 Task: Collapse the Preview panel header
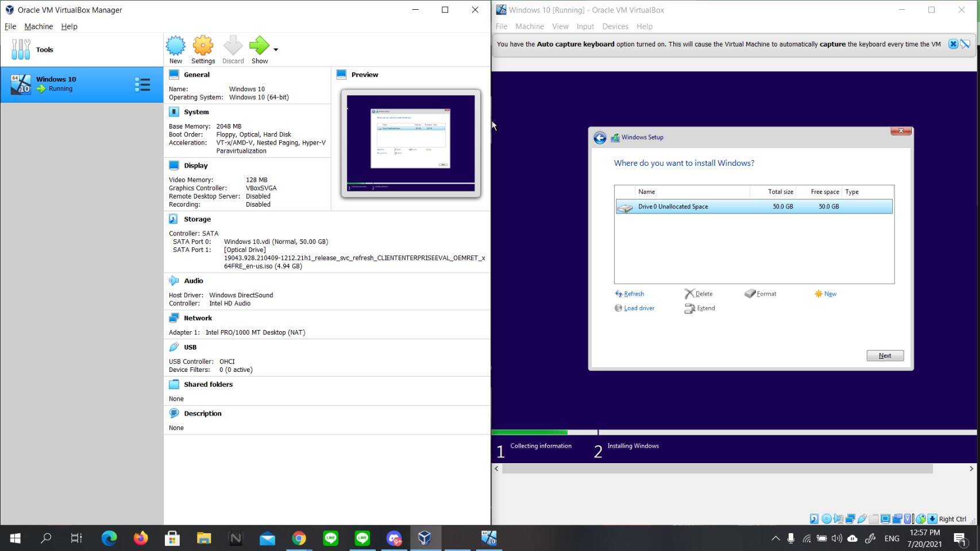[x=365, y=75]
